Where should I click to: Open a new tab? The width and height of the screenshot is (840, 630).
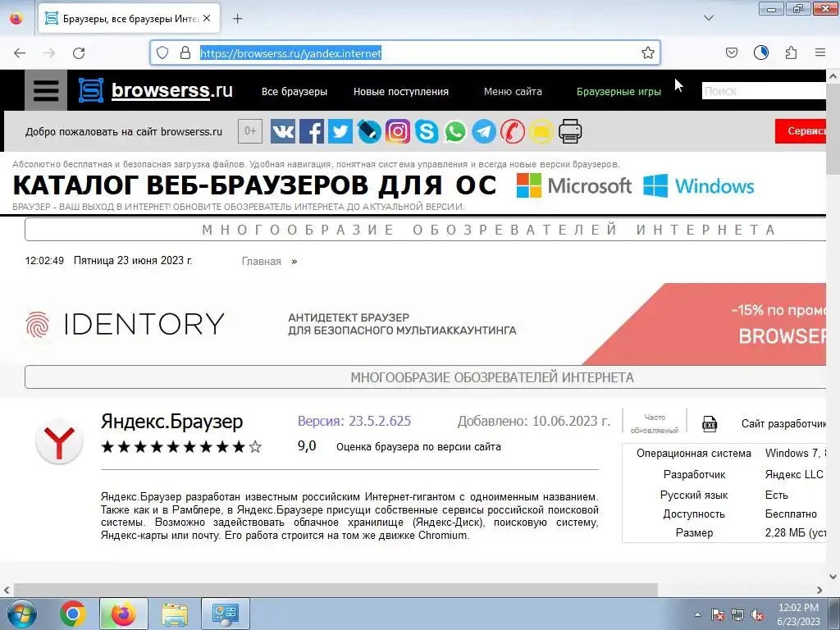237,19
